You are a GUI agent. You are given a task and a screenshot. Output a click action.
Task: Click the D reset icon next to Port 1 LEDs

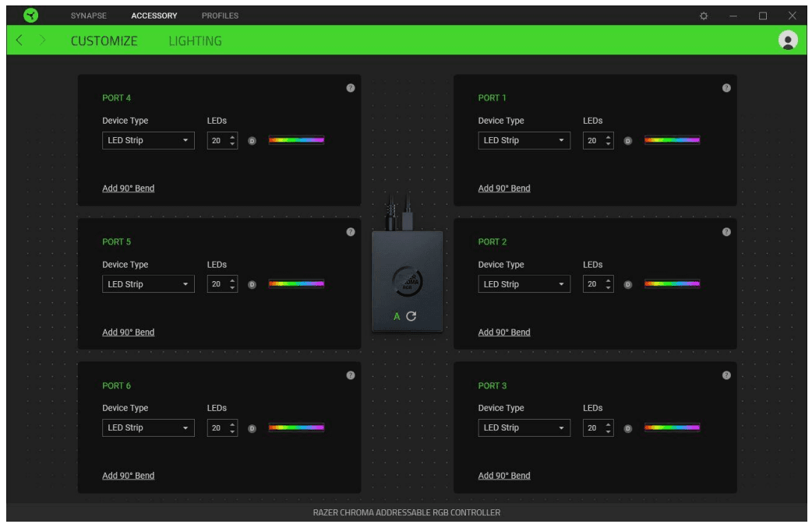[x=629, y=140]
